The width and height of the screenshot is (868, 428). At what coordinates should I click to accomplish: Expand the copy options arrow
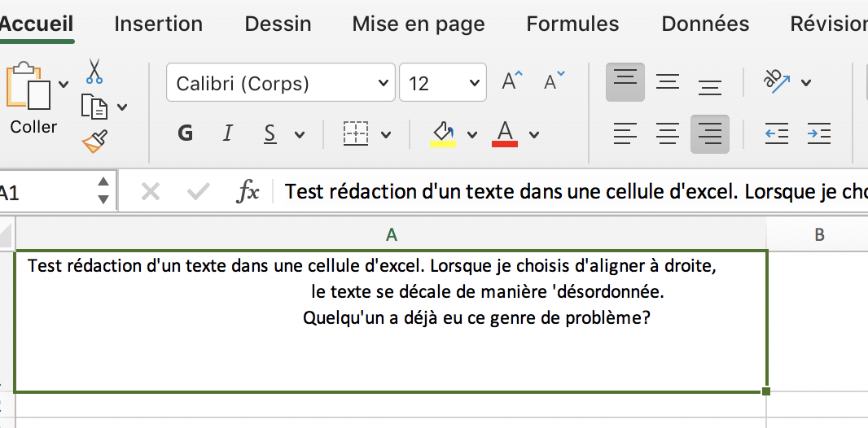coord(122,107)
